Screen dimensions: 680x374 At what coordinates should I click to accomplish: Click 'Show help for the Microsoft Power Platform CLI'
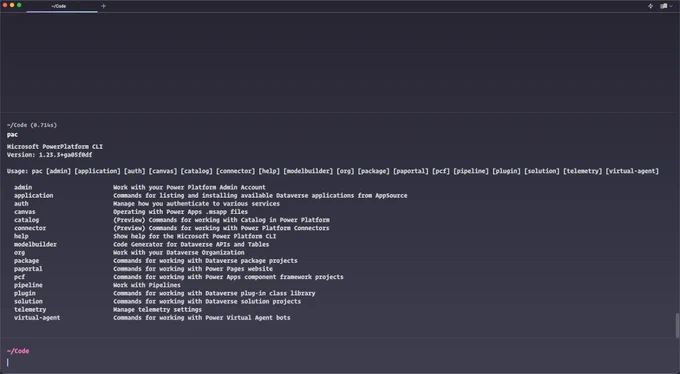195,236
